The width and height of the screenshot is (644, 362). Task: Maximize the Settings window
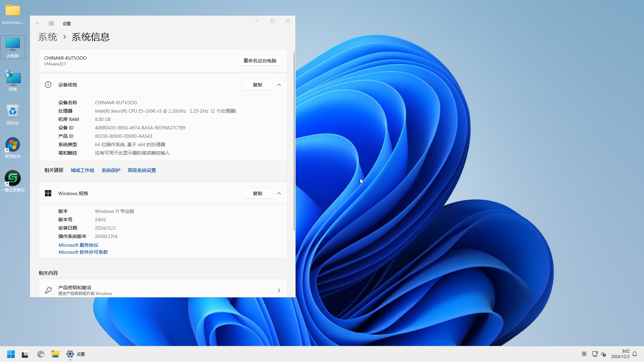272,21
